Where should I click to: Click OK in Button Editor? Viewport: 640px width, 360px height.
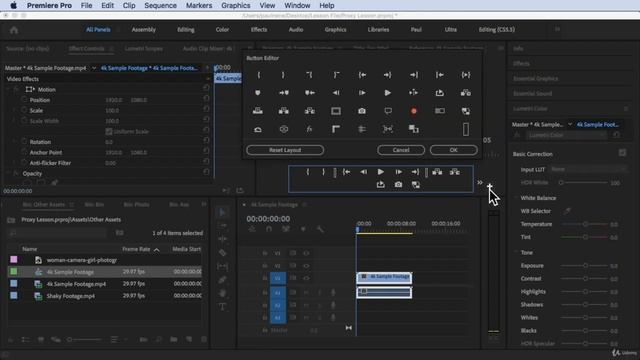[453, 150]
